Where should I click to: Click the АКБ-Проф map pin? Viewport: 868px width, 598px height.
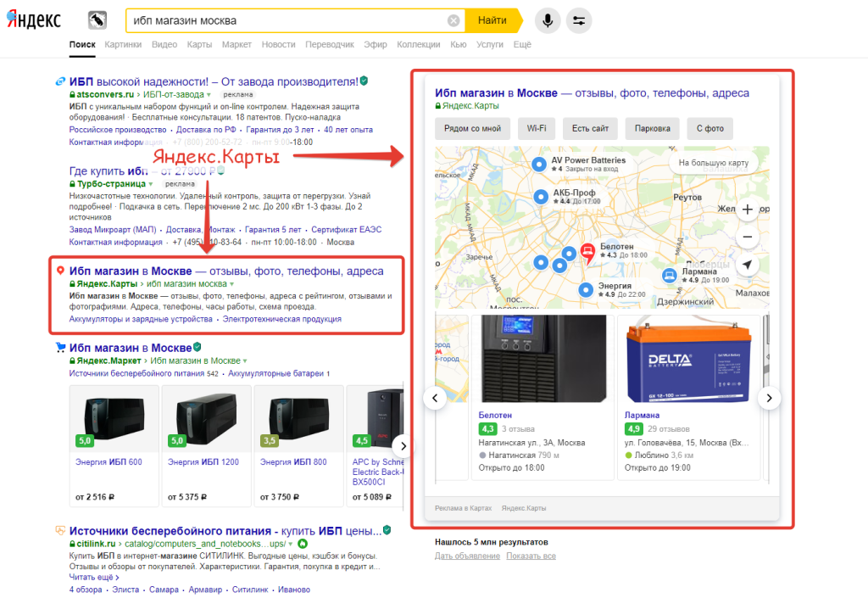click(x=541, y=196)
